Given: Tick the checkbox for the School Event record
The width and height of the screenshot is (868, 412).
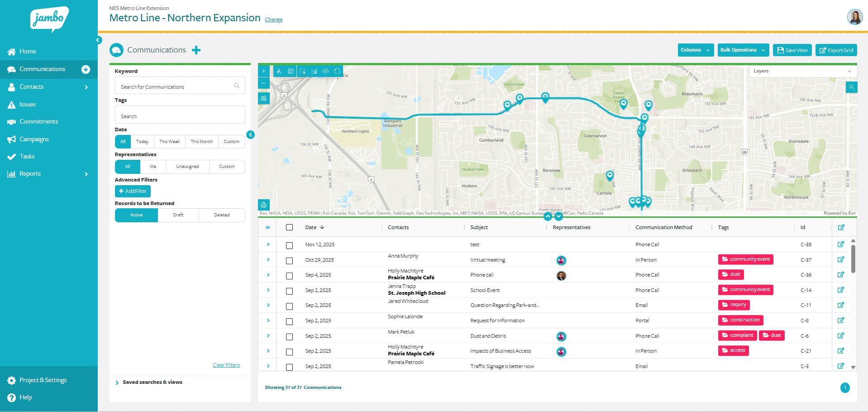Looking at the screenshot, I should tap(290, 291).
